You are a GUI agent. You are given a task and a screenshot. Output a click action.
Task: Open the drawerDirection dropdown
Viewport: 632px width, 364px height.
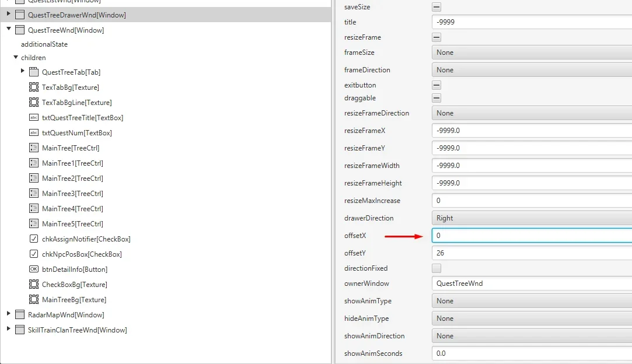coord(531,218)
